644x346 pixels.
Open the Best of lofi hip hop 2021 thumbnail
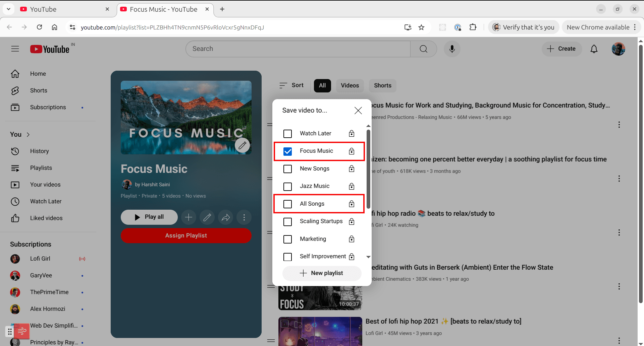[x=320, y=331]
